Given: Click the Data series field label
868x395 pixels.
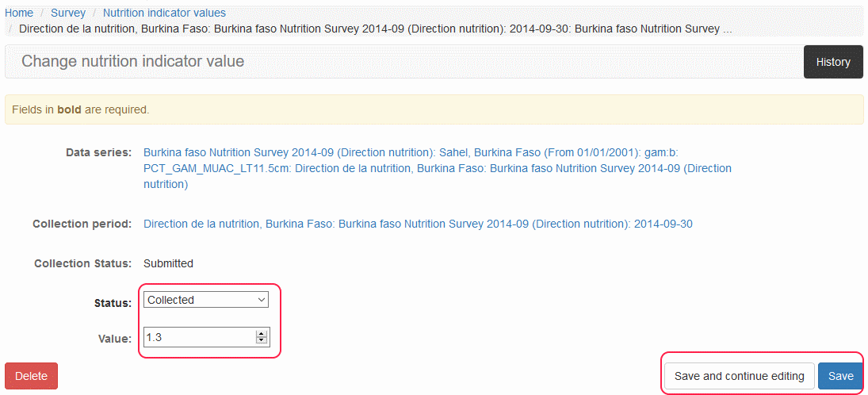Looking at the screenshot, I should tap(98, 152).
